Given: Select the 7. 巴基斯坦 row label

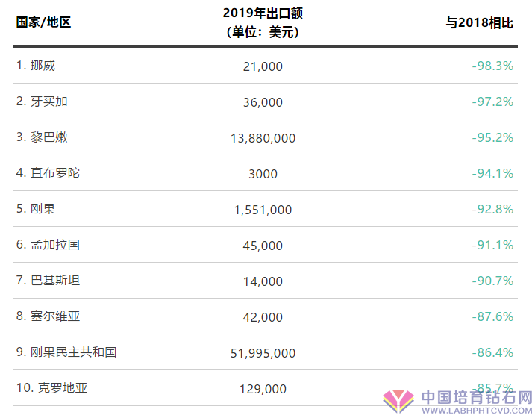Looking at the screenshot, I should click(x=48, y=281).
